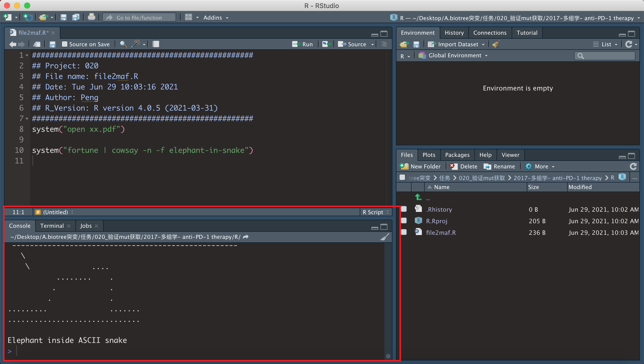This screenshot has width=644, height=364.
Task: Click the Go to file/function search field
Action: click(139, 18)
